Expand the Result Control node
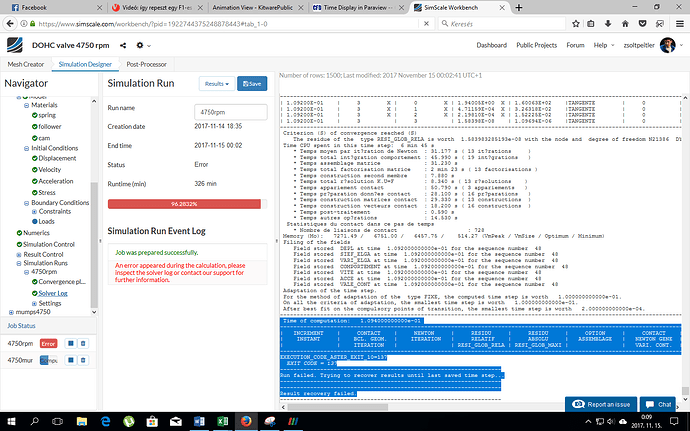The width and height of the screenshot is (690, 431). [x=18, y=255]
